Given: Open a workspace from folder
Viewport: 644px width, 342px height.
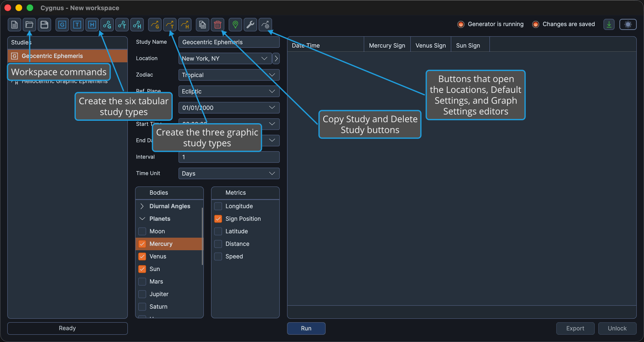Looking at the screenshot, I should (29, 25).
